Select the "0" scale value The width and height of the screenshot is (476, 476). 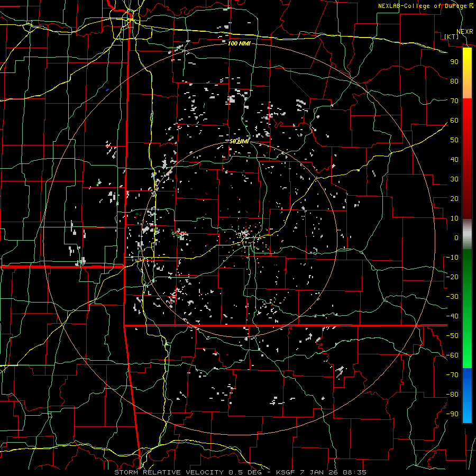point(456,237)
